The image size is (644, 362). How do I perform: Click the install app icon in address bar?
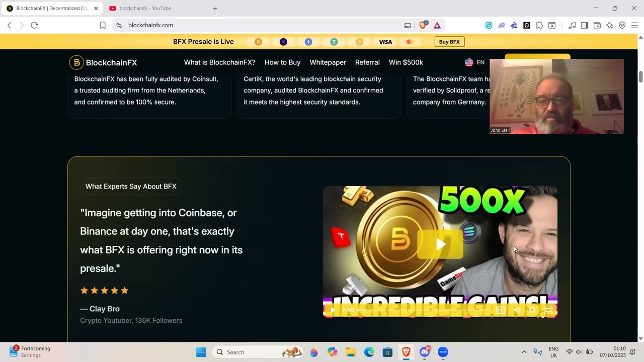click(x=408, y=25)
